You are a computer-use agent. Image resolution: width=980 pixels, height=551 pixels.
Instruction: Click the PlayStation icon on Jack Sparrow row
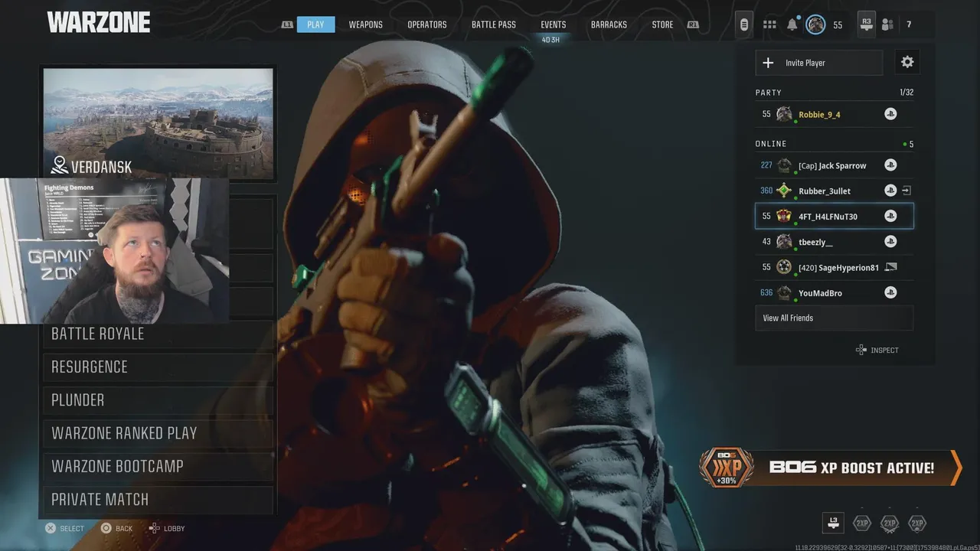(x=890, y=165)
